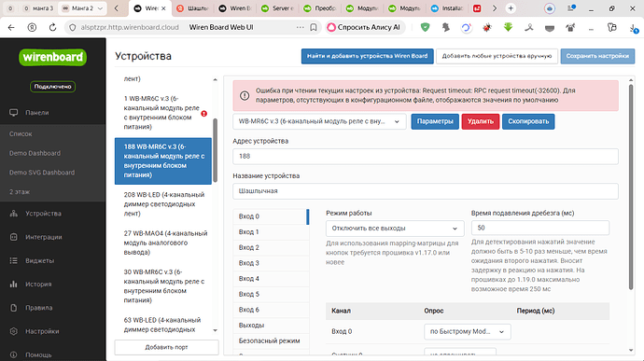644x361 pixels.
Task: Close the active Wiren Board tab
Action: [164, 8]
